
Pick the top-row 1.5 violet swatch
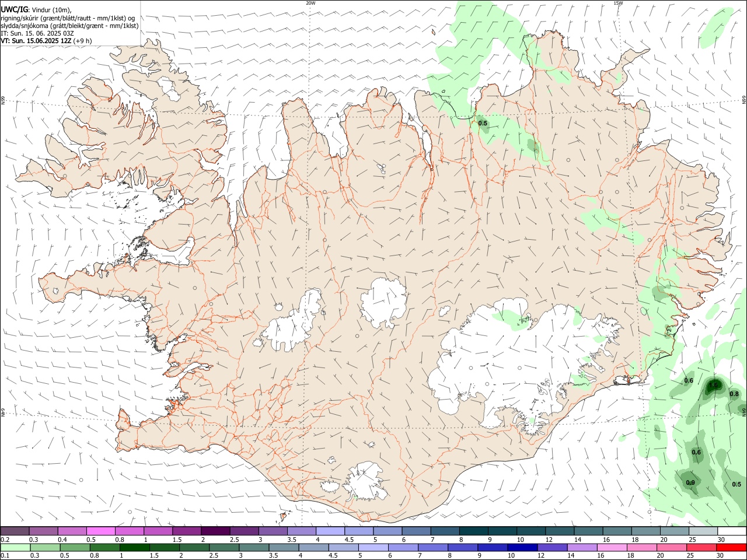(x=187, y=531)
